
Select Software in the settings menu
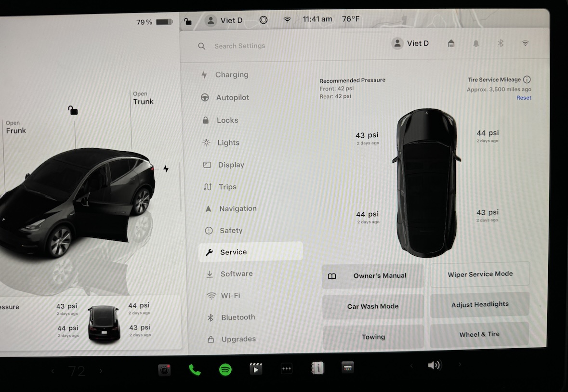pos(236,274)
